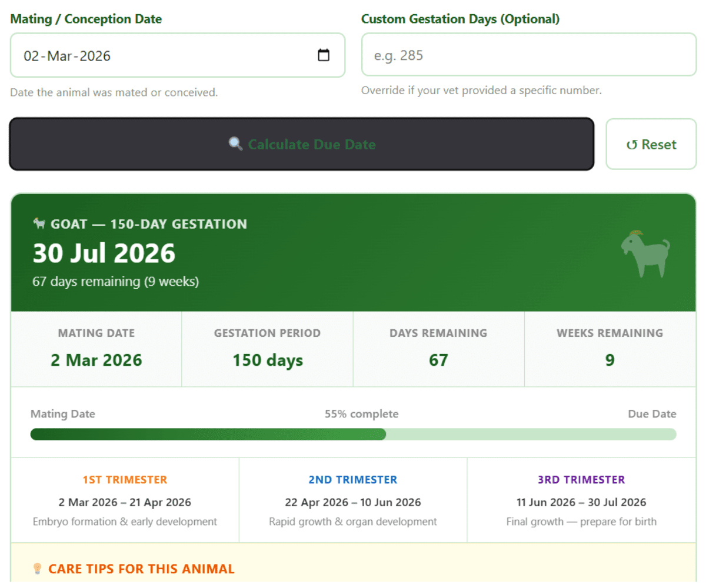Click the 'MATING DATE' stat label
The image size is (706, 588).
(x=96, y=333)
